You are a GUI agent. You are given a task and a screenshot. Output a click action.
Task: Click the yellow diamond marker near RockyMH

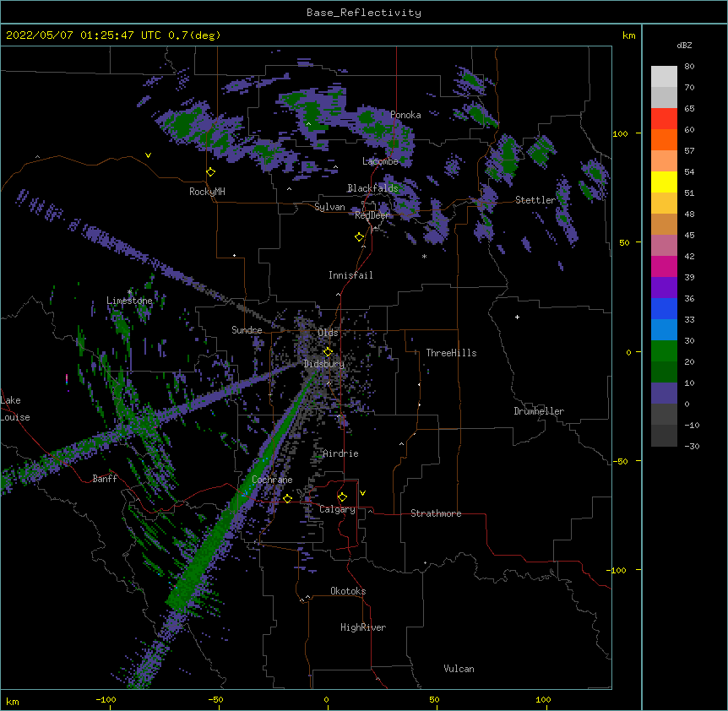pos(210,172)
